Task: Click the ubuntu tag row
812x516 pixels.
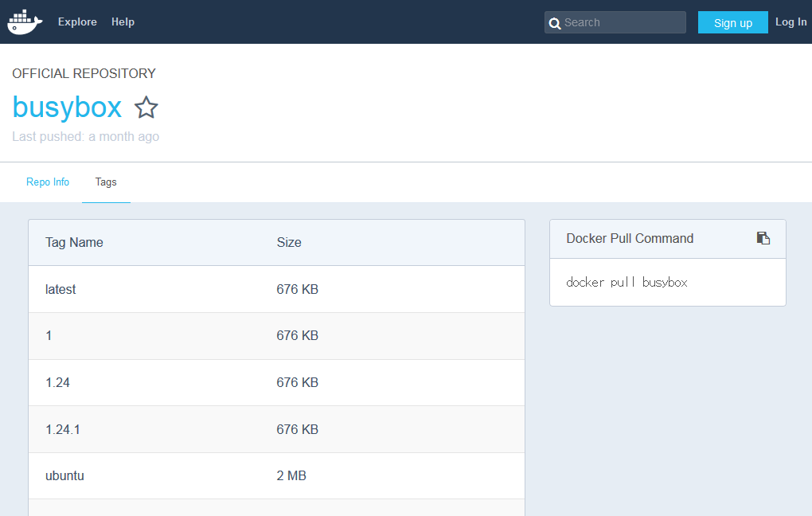Action: (276, 475)
